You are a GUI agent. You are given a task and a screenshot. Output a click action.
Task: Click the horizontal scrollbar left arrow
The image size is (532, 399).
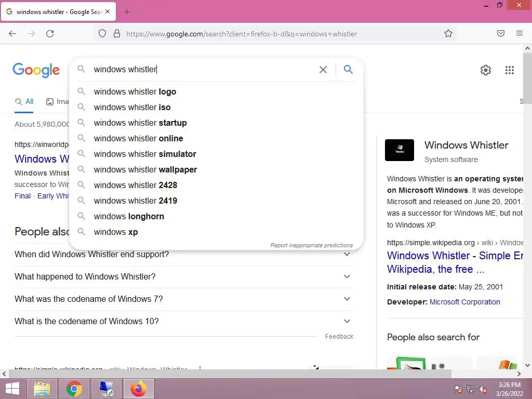[4, 374]
